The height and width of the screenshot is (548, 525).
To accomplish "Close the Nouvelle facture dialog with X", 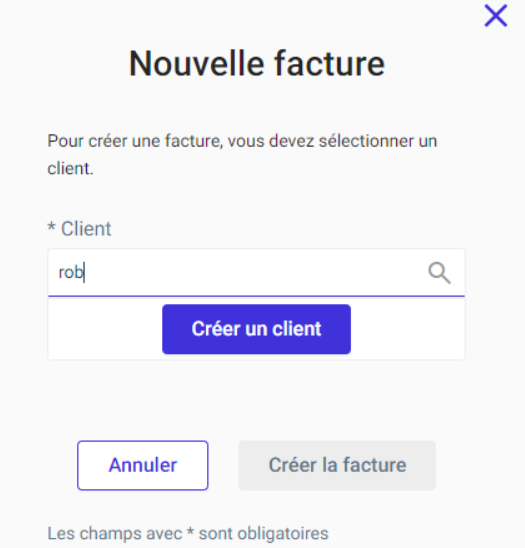I will tap(496, 15).
